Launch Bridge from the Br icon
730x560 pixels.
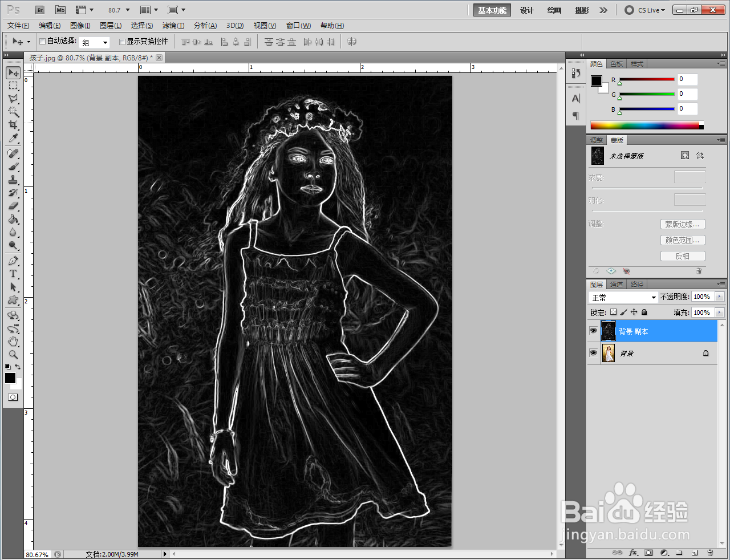(39, 10)
